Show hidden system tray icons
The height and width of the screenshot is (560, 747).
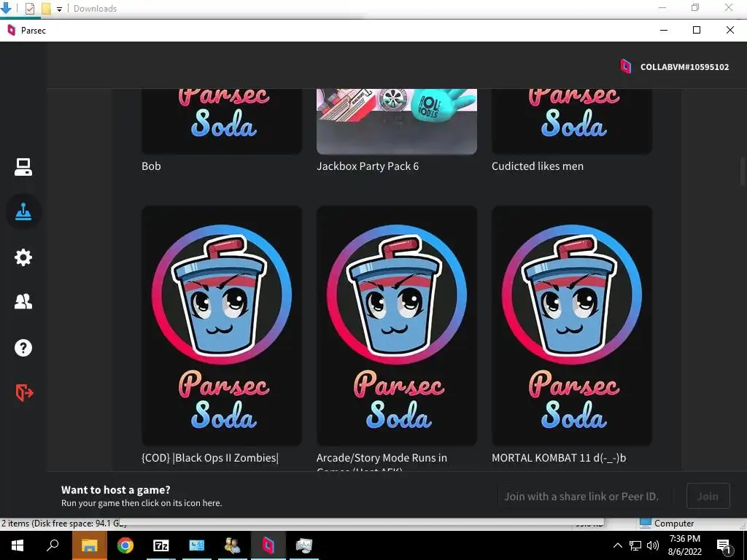[617, 545]
